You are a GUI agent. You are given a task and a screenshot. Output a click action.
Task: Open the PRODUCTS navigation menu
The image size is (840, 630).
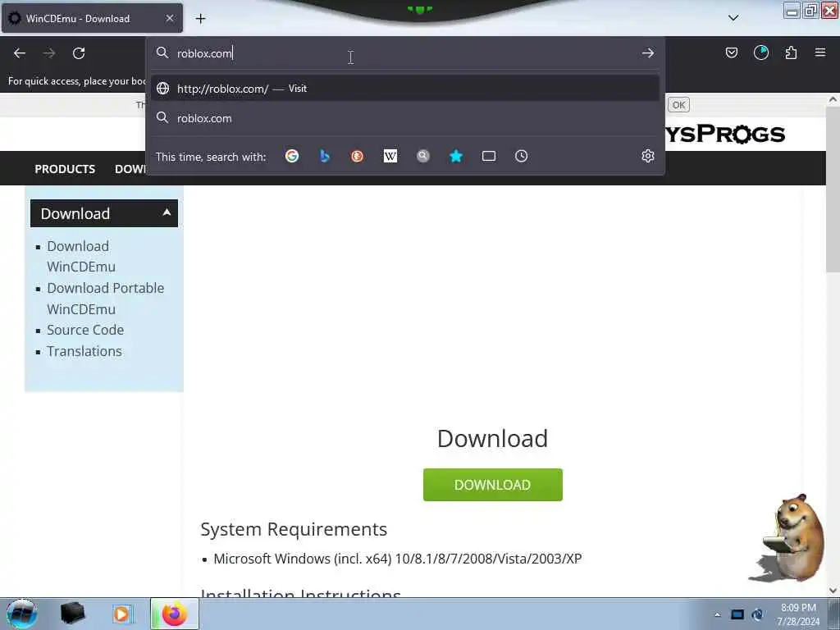pyautogui.click(x=65, y=169)
